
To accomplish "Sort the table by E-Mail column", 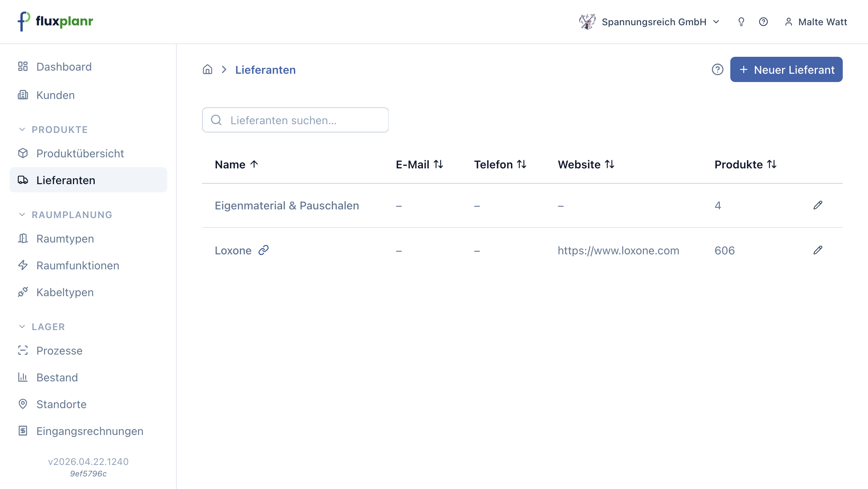I will pos(419,164).
